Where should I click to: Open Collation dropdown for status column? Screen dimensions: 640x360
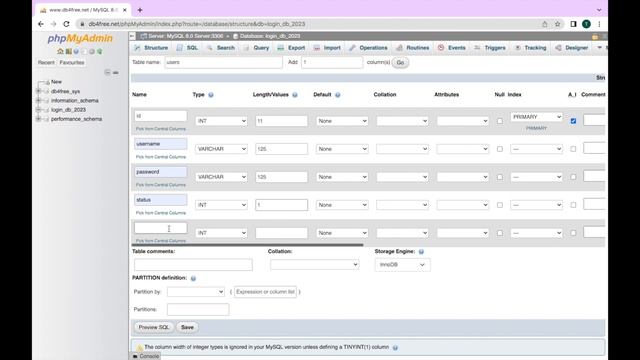pyautogui.click(x=402, y=205)
